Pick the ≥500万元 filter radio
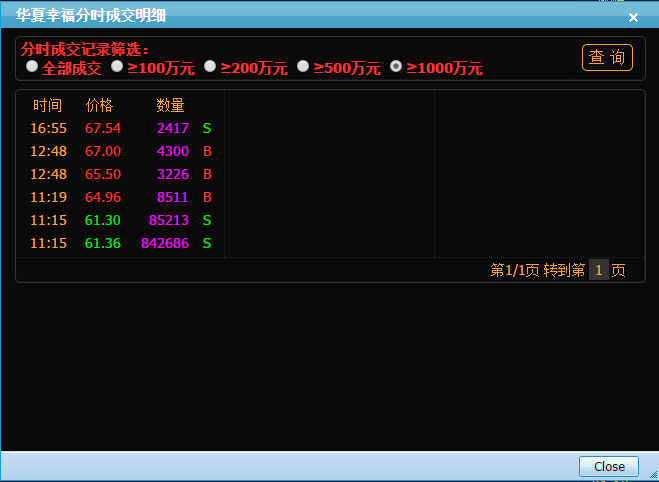The width and height of the screenshot is (659, 482). [303, 67]
